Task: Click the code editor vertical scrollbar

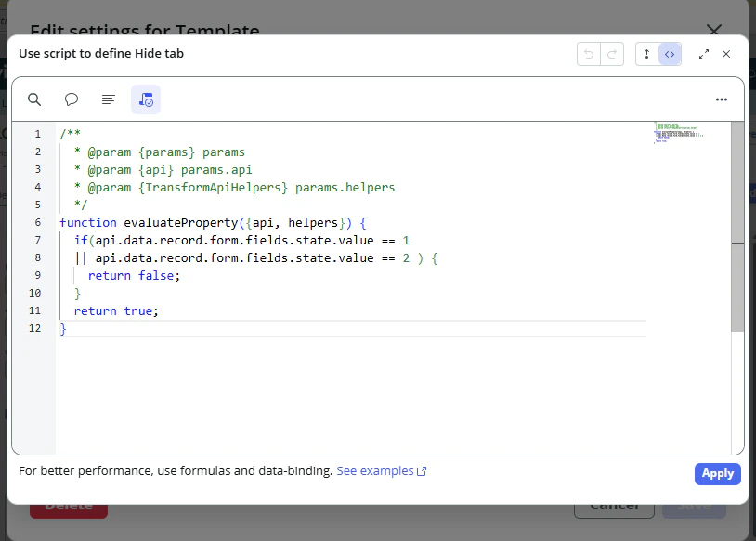Action: coord(737,227)
